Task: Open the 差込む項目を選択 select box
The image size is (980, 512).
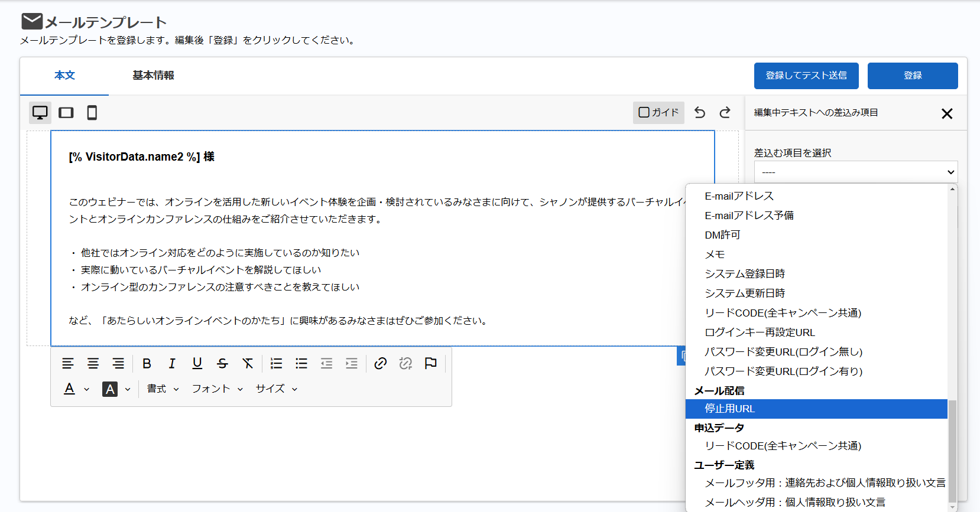Action: click(x=856, y=172)
